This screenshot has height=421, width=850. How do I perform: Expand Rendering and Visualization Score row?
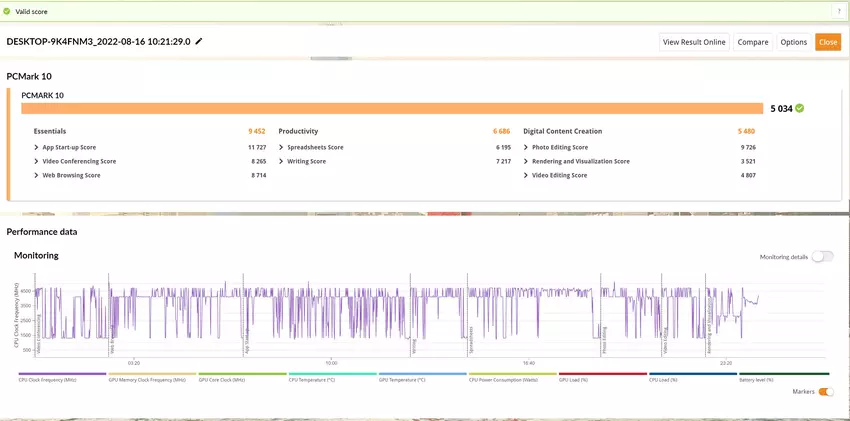click(580, 161)
